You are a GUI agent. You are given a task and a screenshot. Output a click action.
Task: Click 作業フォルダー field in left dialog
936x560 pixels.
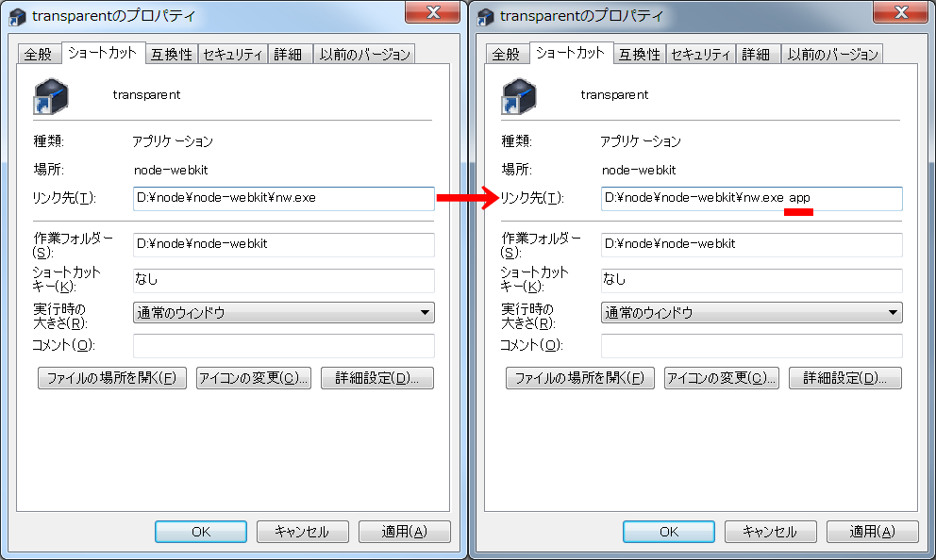tap(283, 244)
